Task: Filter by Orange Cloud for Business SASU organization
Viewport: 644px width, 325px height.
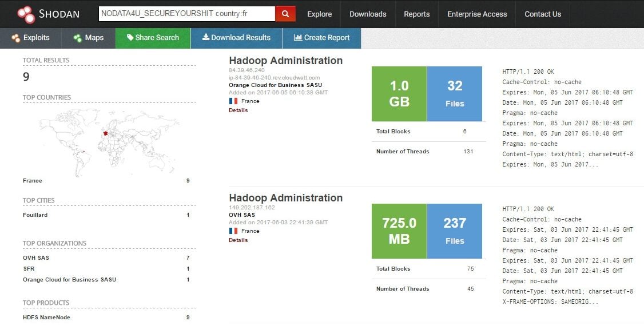Action: coord(69,280)
